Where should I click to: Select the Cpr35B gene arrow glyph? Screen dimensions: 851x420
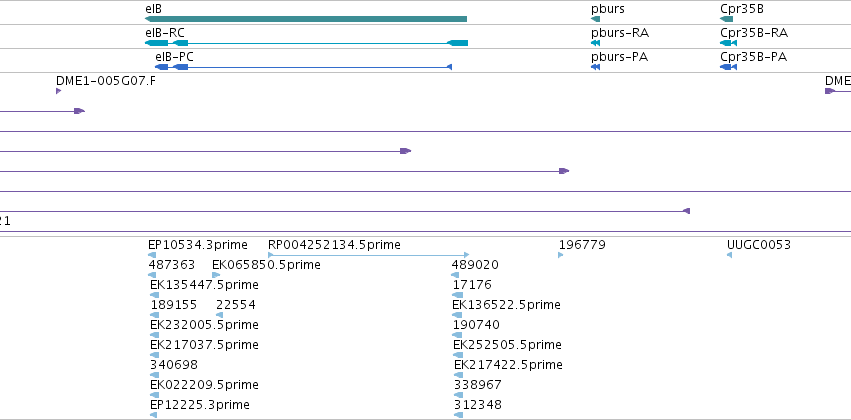click(727, 19)
